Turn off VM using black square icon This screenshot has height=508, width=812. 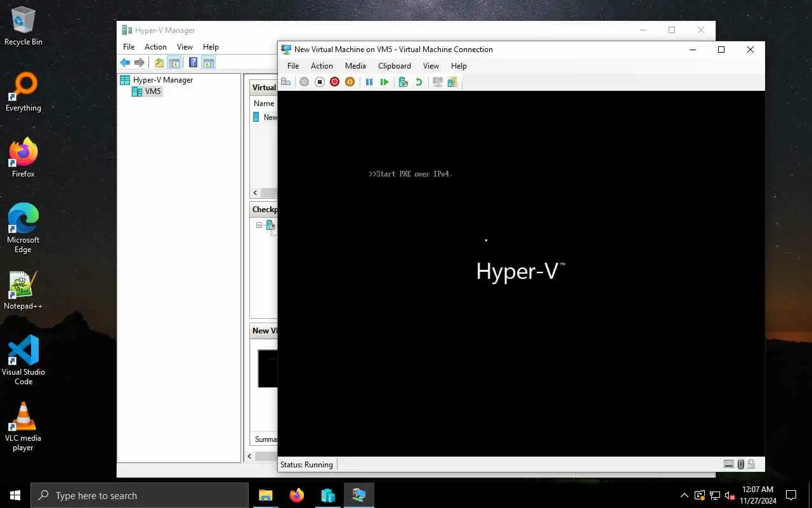320,82
